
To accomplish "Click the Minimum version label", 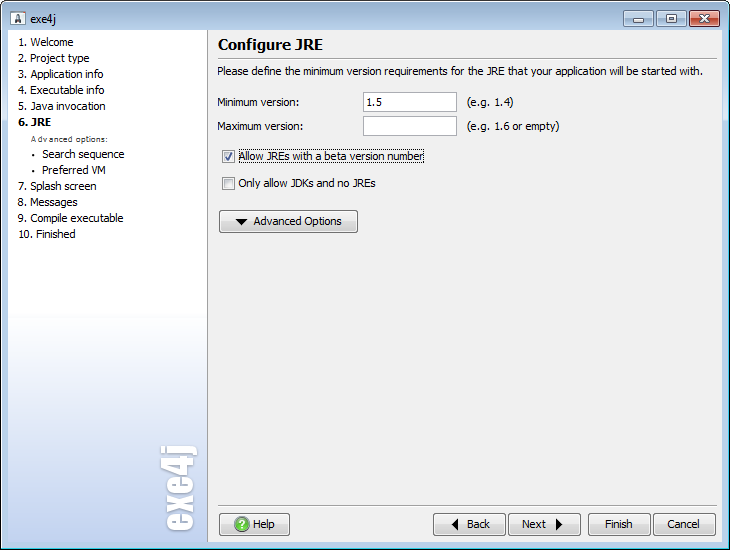I will (258, 102).
